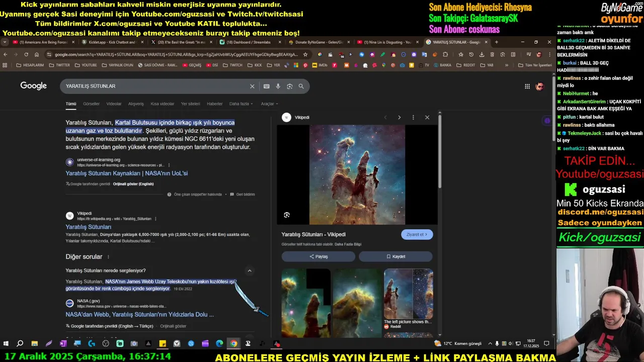This screenshot has height=362, width=644.
Task: Click the magnifier search submit icon
Action: coord(301,86)
